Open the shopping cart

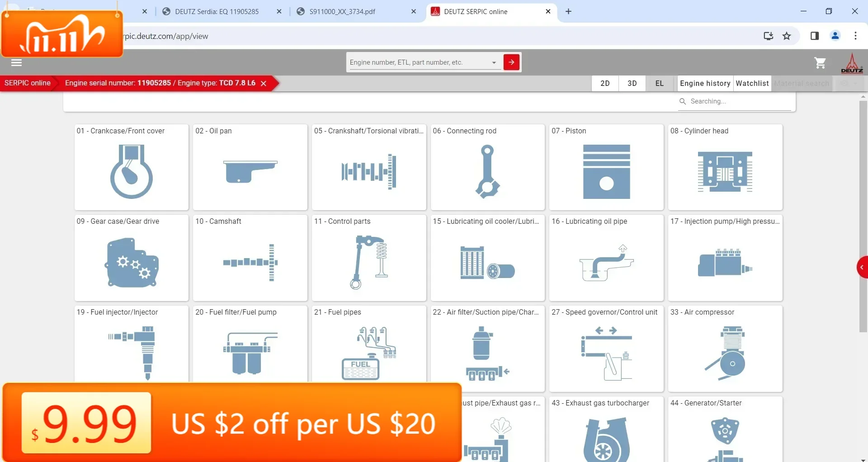click(x=820, y=63)
